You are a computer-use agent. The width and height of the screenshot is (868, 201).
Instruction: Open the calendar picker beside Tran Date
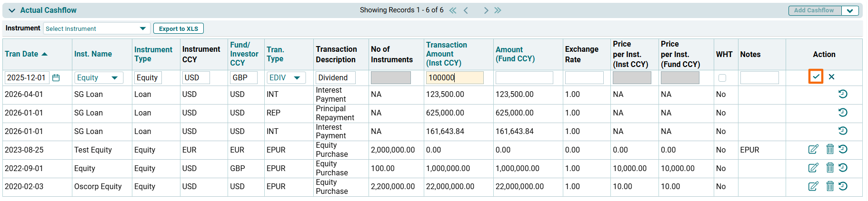(x=56, y=77)
